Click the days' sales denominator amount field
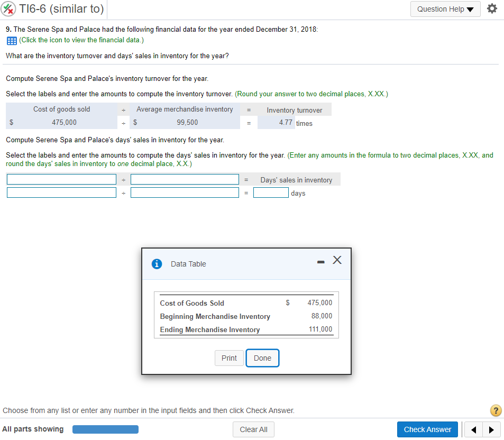The width and height of the screenshot is (504, 440). 185,192
